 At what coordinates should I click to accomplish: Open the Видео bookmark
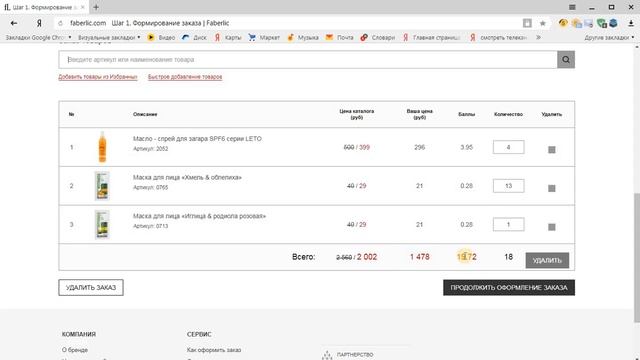pyautogui.click(x=162, y=38)
